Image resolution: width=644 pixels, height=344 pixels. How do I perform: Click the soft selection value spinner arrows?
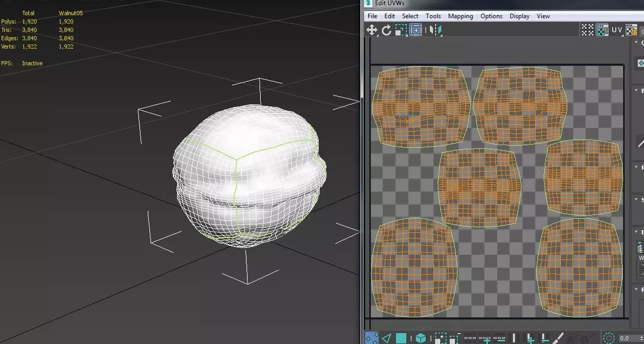(640, 338)
